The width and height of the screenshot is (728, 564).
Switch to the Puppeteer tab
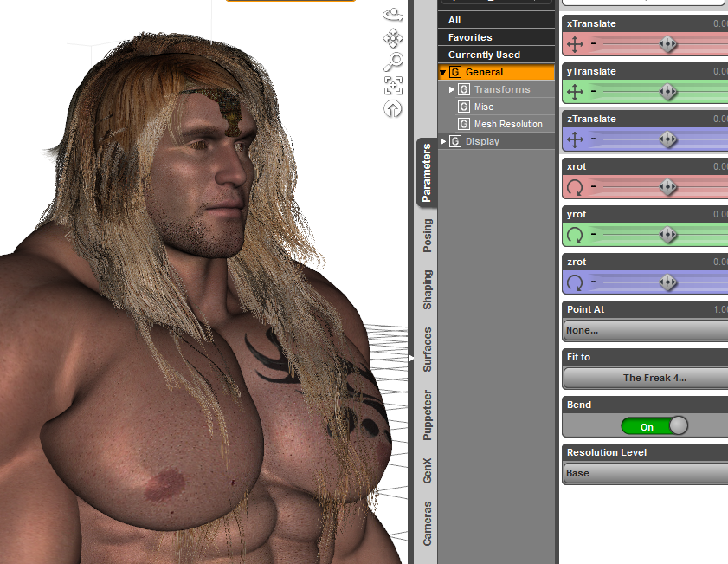coord(427,415)
